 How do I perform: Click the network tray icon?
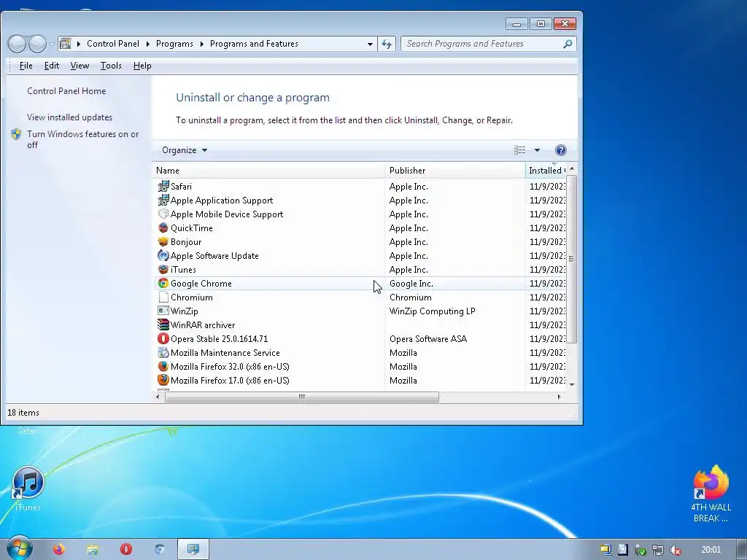click(657, 550)
